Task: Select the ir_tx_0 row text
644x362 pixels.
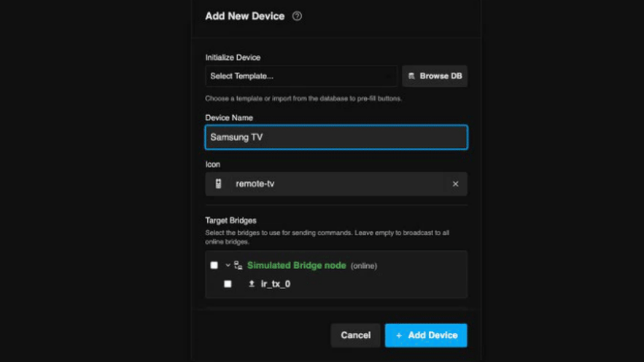Action: 276,283
